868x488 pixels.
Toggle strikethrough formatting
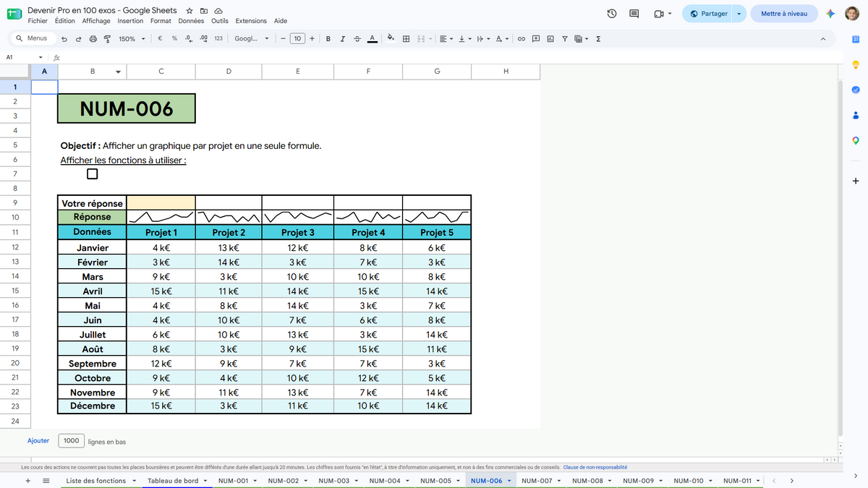357,39
